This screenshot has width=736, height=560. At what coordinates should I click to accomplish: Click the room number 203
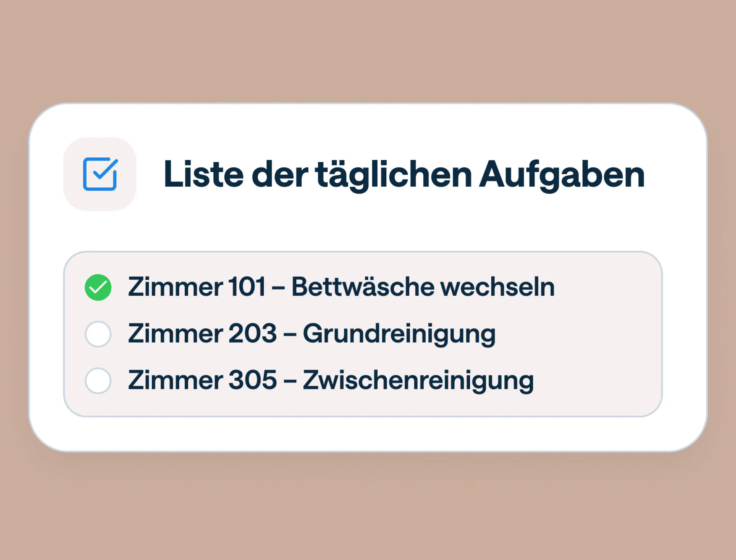(252, 334)
